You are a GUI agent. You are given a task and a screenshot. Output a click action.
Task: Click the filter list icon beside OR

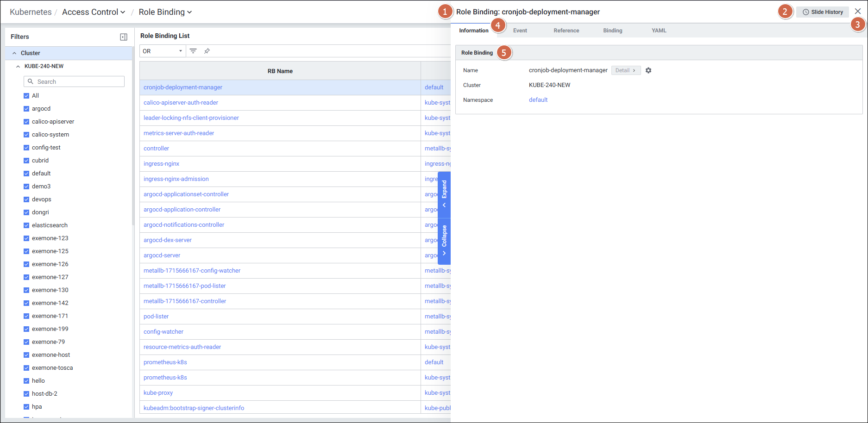pyautogui.click(x=193, y=51)
